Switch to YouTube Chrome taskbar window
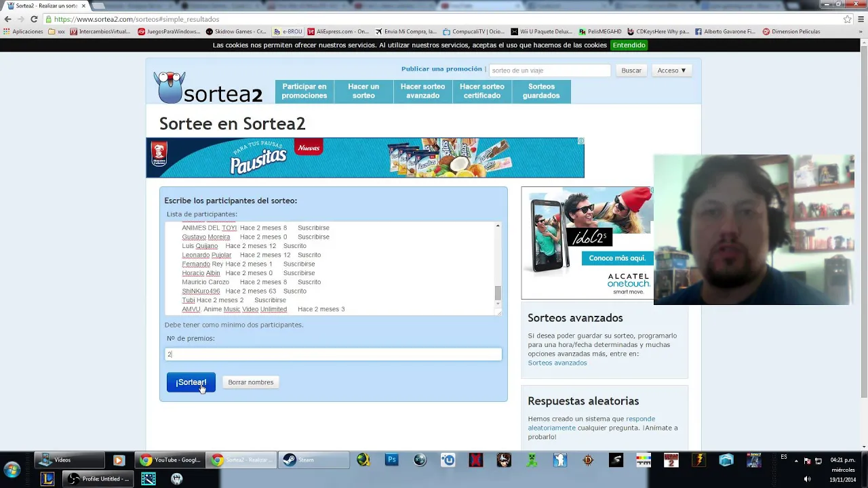 tap(170, 460)
